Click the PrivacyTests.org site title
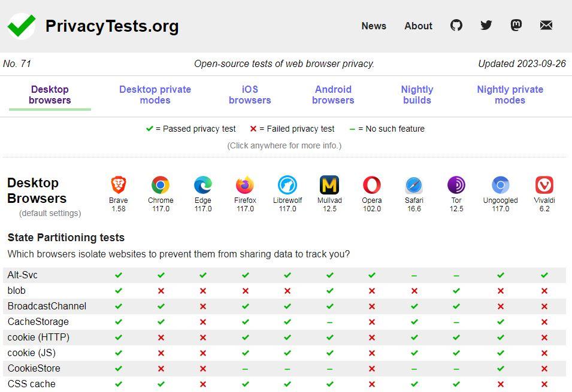Image resolution: width=572 pixels, height=392 pixels. click(112, 26)
